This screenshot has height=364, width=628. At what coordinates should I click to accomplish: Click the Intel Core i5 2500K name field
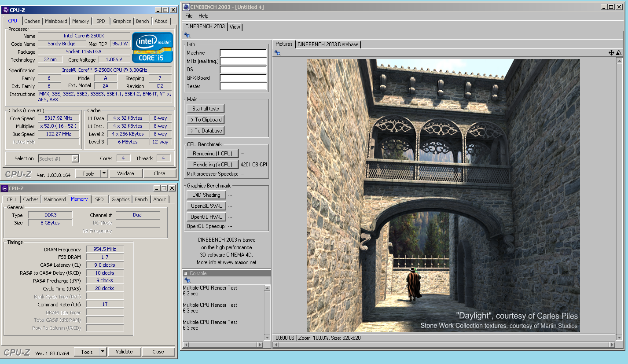point(84,36)
